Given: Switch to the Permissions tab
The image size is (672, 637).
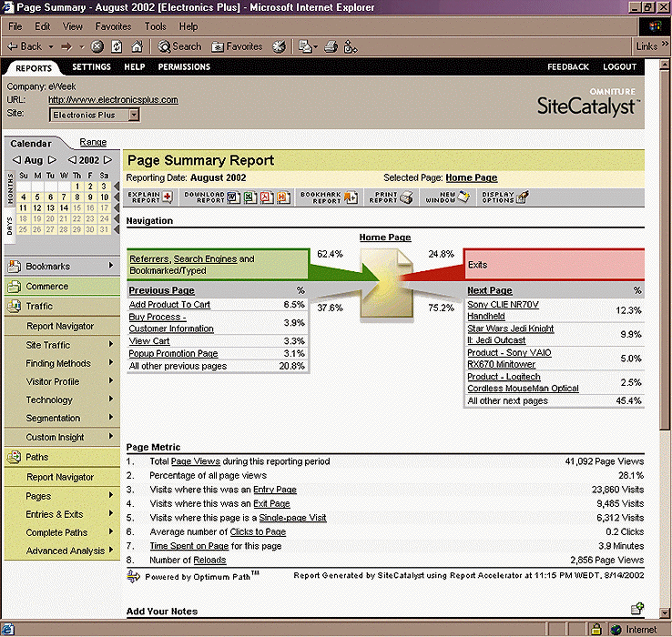Looking at the screenshot, I should pos(184,66).
